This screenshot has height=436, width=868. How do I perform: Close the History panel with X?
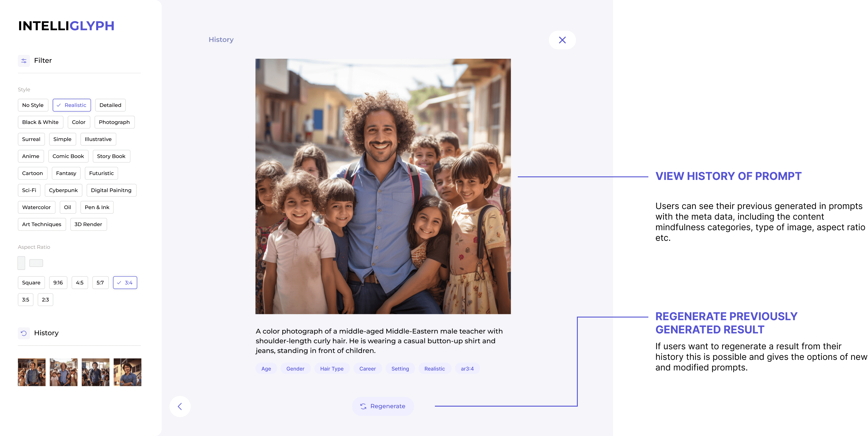tap(562, 40)
